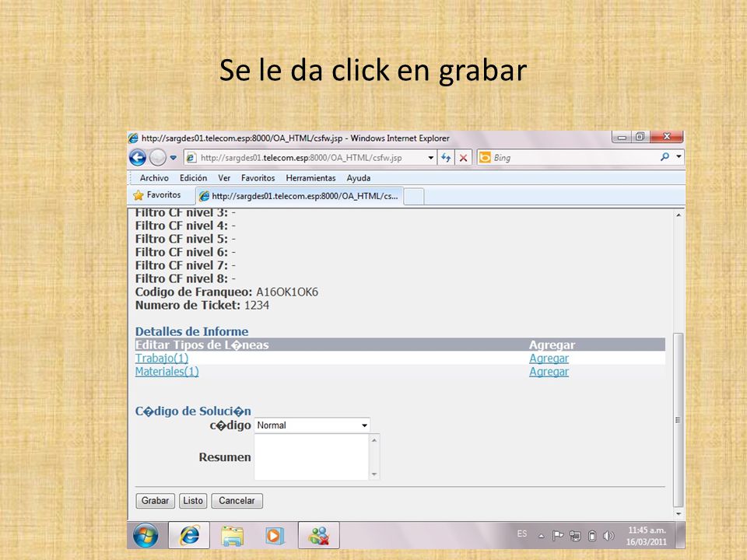Screen dimensions: 747x560
Task: Click the Detalles de Informe heading
Action: [x=191, y=331]
